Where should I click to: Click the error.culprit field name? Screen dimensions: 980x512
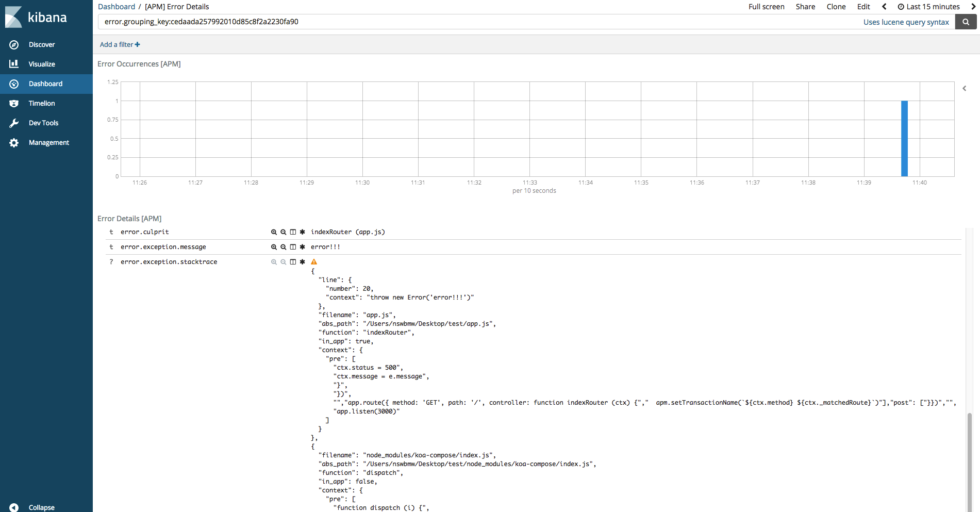click(x=145, y=232)
